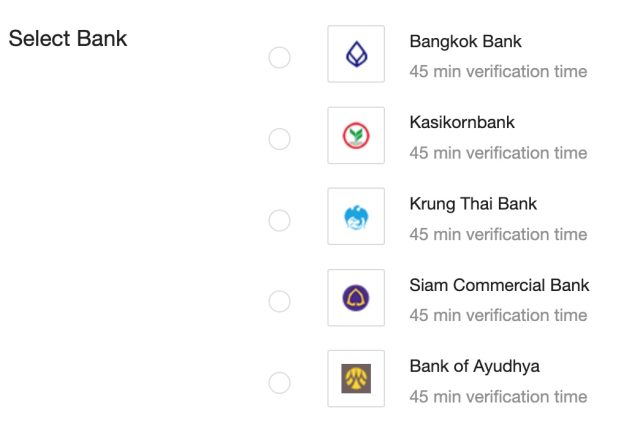Select Siam Commercial Bank radio button
640x446 pixels.
(280, 301)
